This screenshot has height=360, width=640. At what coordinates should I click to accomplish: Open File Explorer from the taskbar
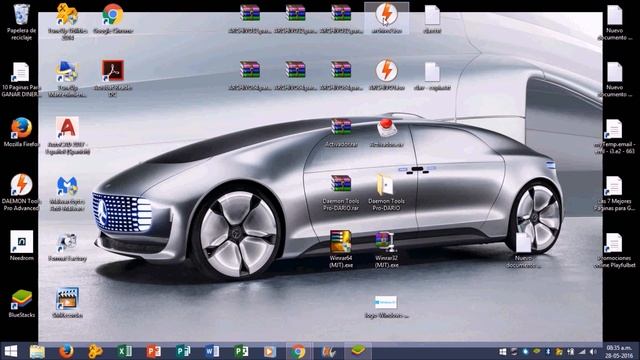[37, 351]
